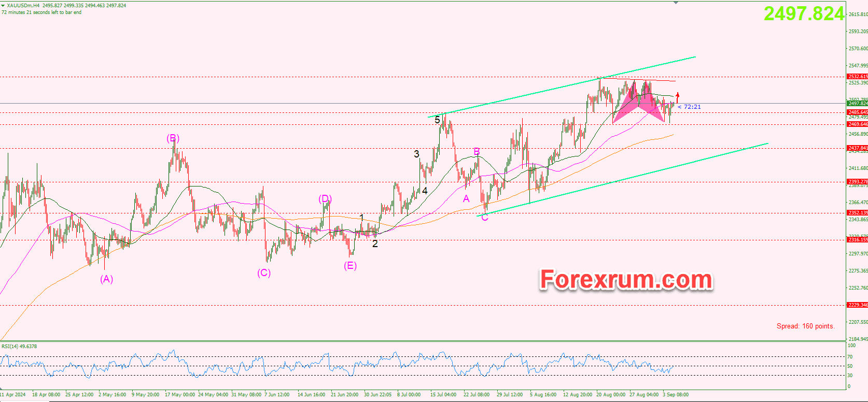The width and height of the screenshot is (868, 402).
Task: Click the RSI scale value 100
Action: pyautogui.click(x=851, y=346)
